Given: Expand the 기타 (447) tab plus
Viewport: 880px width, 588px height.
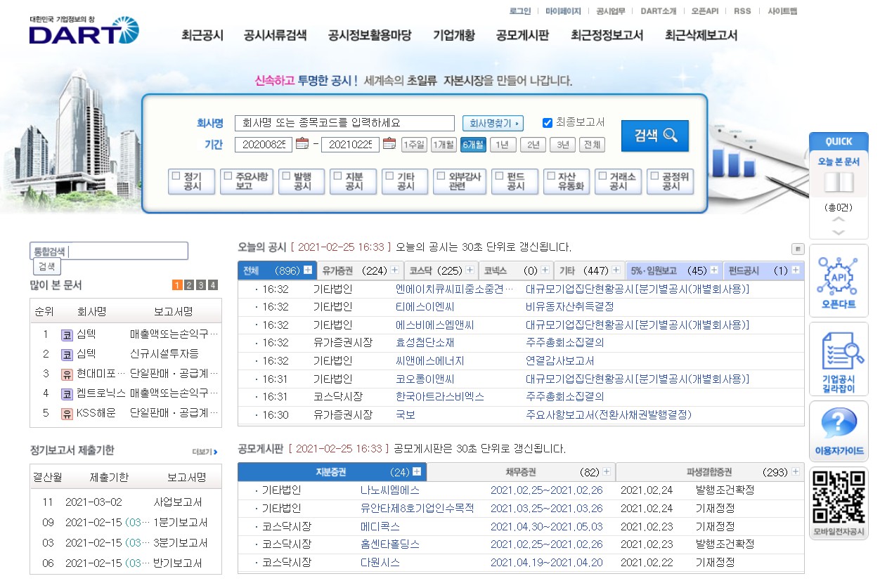Looking at the screenshot, I should coord(616,270).
